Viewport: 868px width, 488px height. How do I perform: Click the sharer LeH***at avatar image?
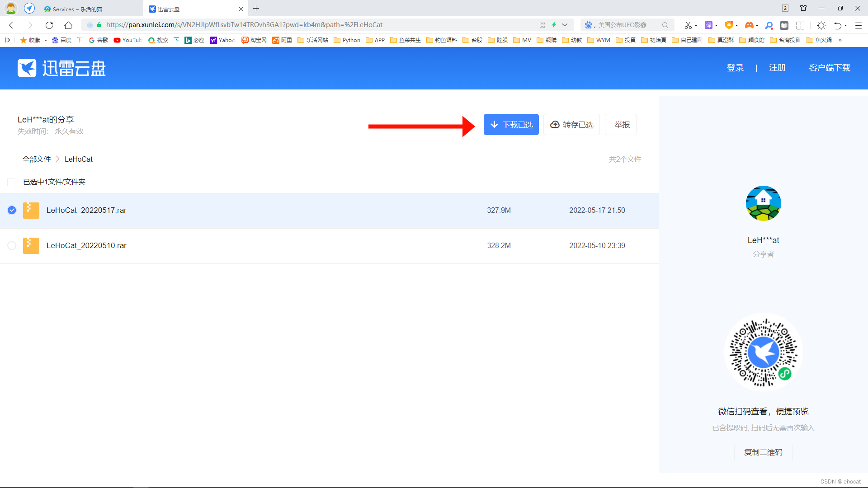click(763, 203)
